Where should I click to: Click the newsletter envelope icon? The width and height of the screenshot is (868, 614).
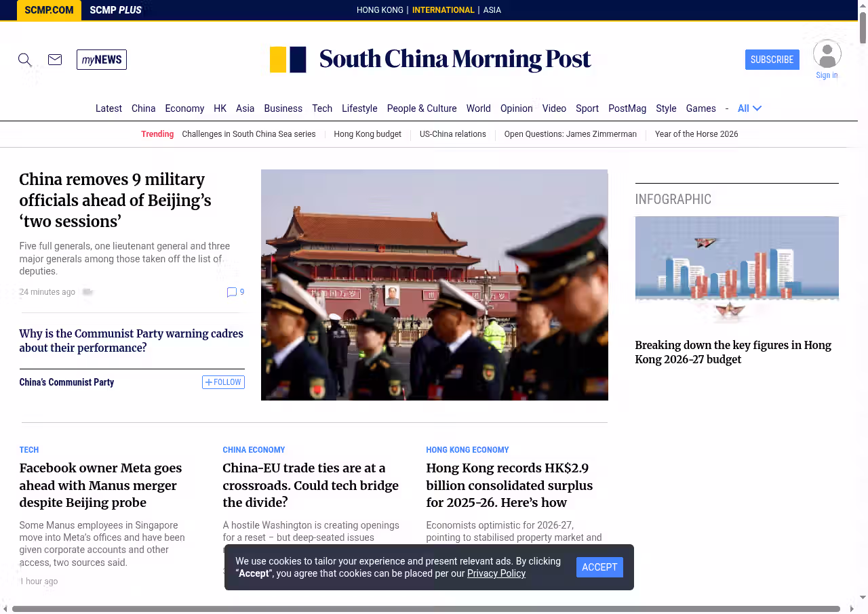(55, 60)
